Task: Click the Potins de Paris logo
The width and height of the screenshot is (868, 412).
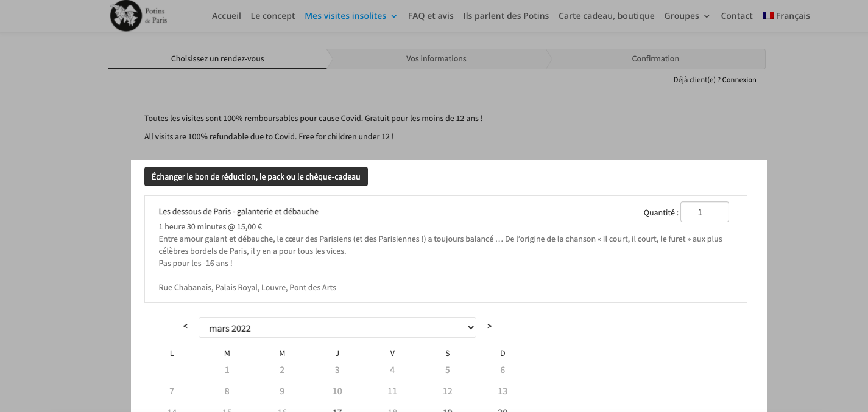Action: 139,16
